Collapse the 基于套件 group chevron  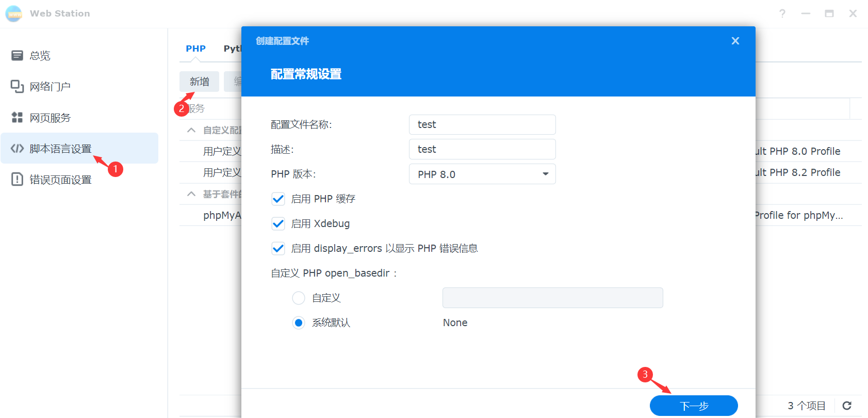(191, 194)
